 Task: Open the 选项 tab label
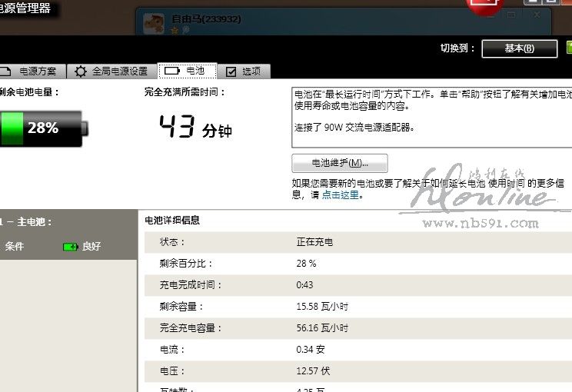[251, 71]
